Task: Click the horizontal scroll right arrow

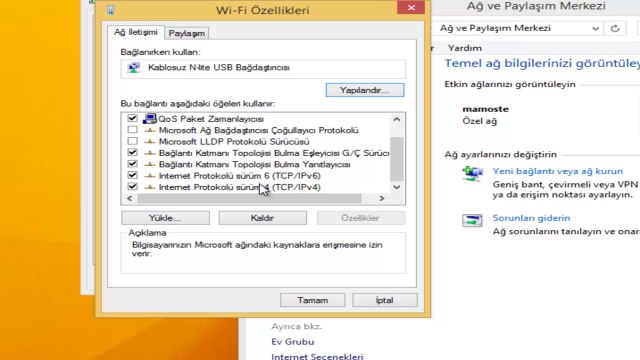Action: click(x=382, y=198)
